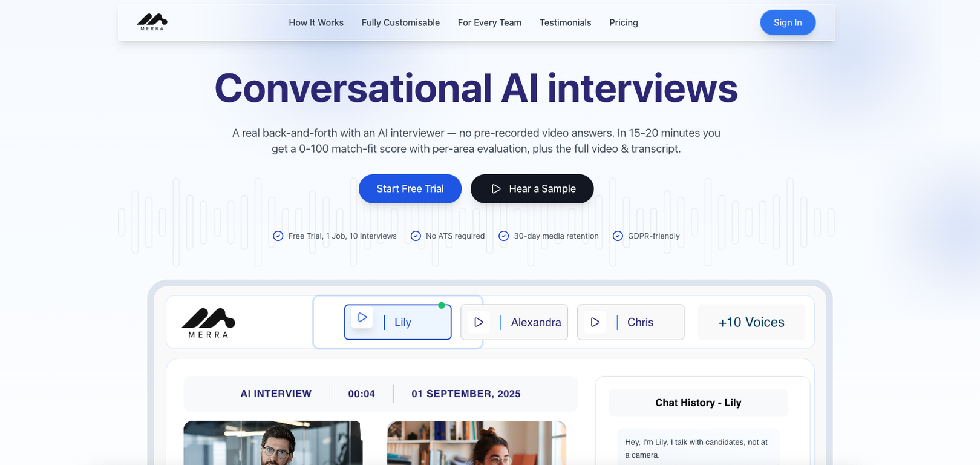Viewport: 980px width, 465px height.
Task: Click the 30-day media retention checkmark icon
Action: (503, 236)
